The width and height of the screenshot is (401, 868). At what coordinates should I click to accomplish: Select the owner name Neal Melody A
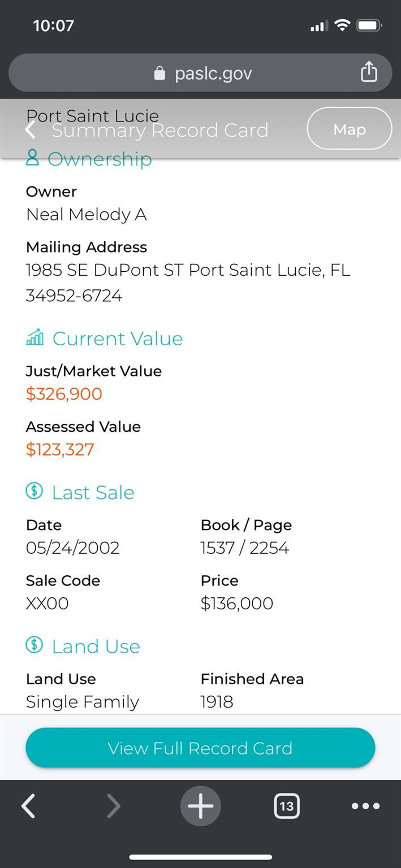coord(86,215)
